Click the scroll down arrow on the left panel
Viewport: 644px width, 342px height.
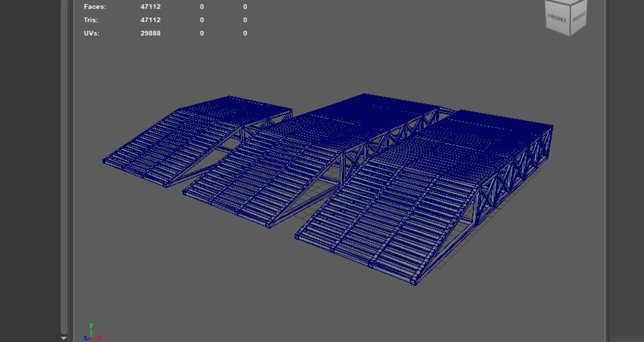[64, 338]
